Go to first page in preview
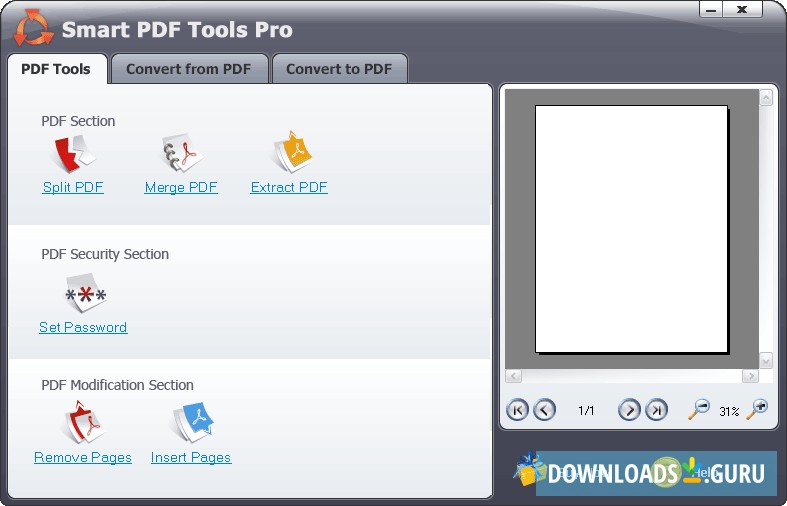This screenshot has width=787, height=506. click(517, 410)
